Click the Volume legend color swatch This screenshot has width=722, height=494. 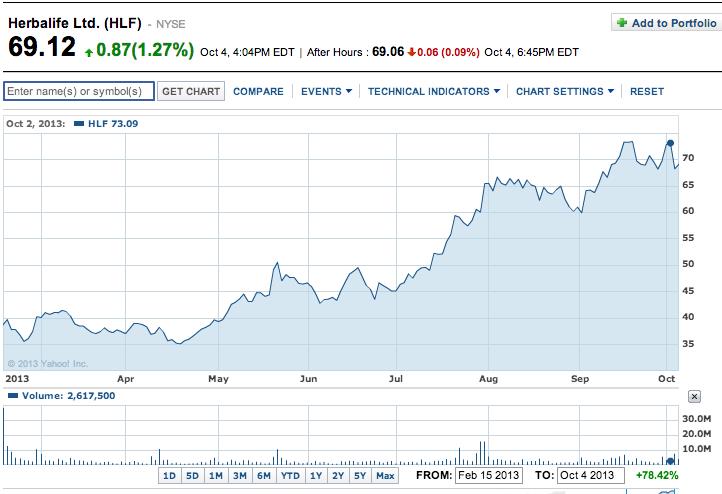point(13,395)
